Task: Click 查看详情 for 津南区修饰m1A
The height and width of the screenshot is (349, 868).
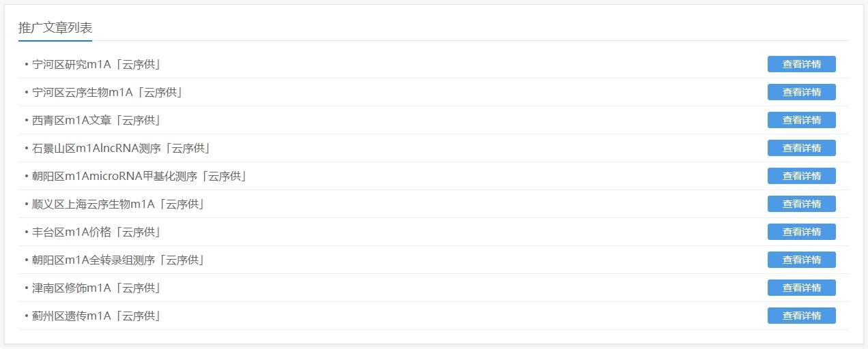Action: 801,288
